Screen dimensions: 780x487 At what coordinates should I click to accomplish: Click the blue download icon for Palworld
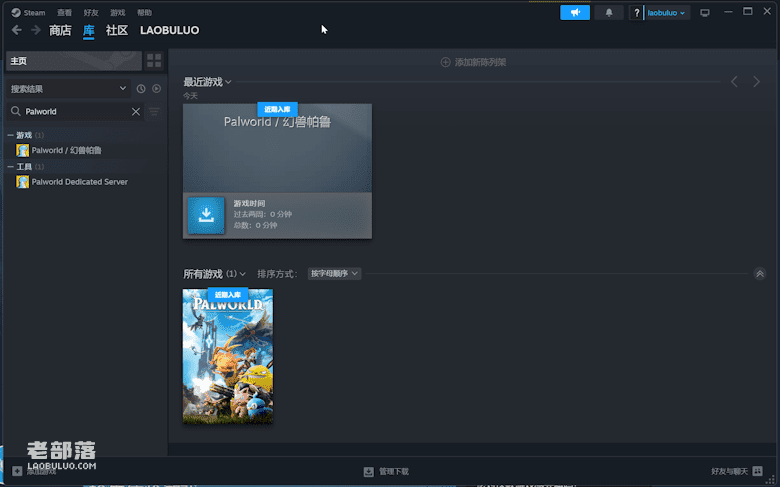(x=206, y=215)
